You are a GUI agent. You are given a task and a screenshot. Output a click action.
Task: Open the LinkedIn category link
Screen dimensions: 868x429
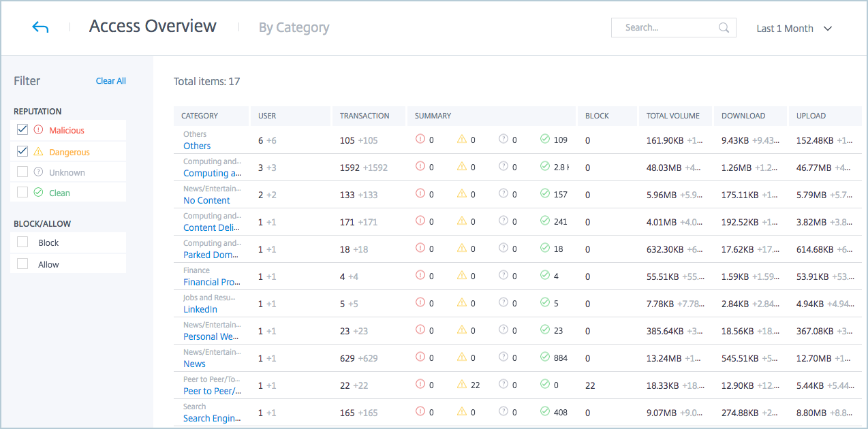pos(200,309)
